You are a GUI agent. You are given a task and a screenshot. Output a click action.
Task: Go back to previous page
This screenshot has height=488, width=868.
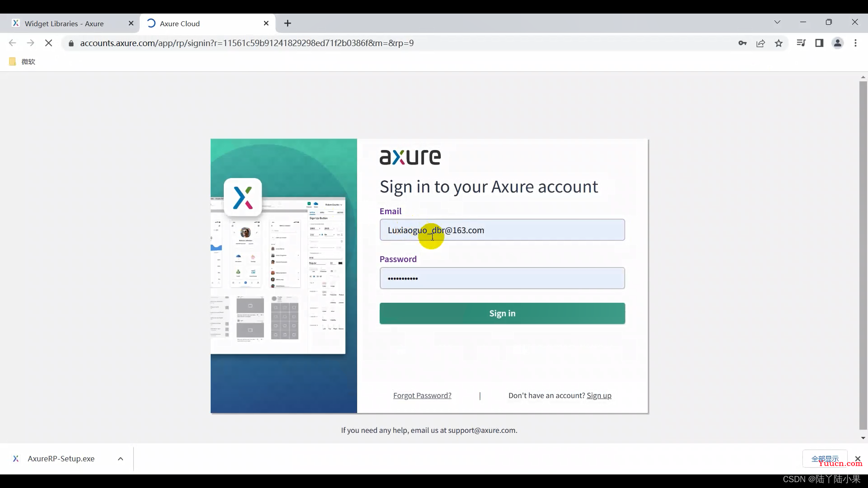[x=13, y=43]
